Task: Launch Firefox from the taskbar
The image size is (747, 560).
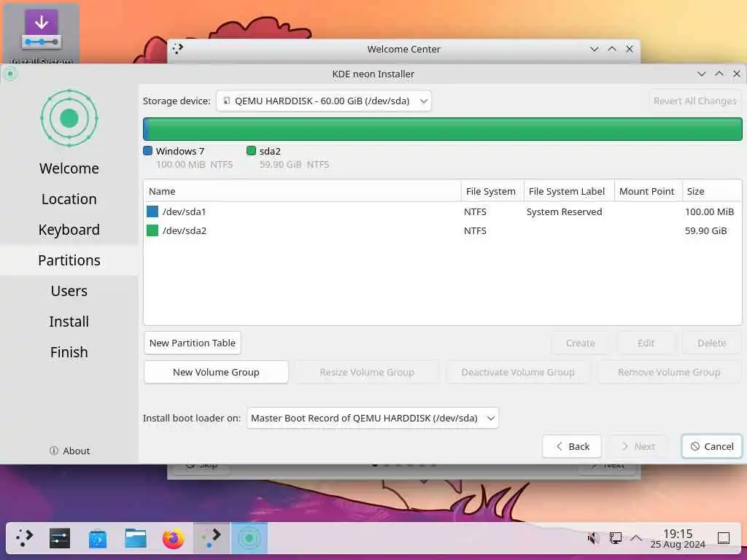Action: (174, 538)
